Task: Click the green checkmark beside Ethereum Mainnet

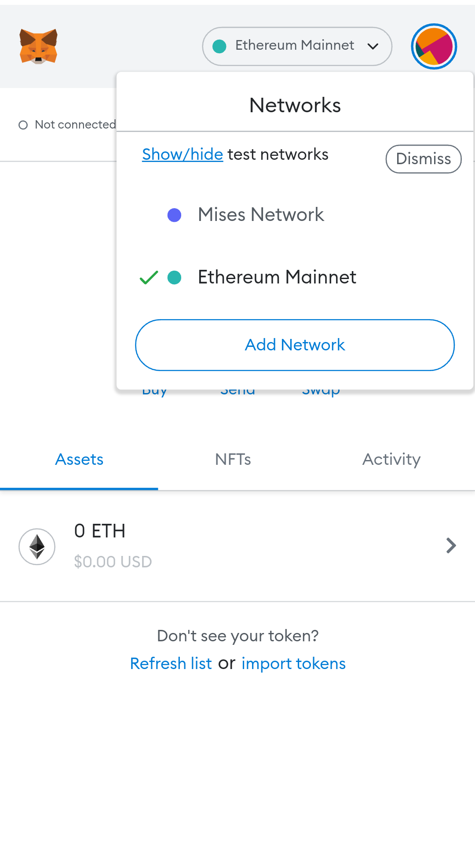Action: 149,278
